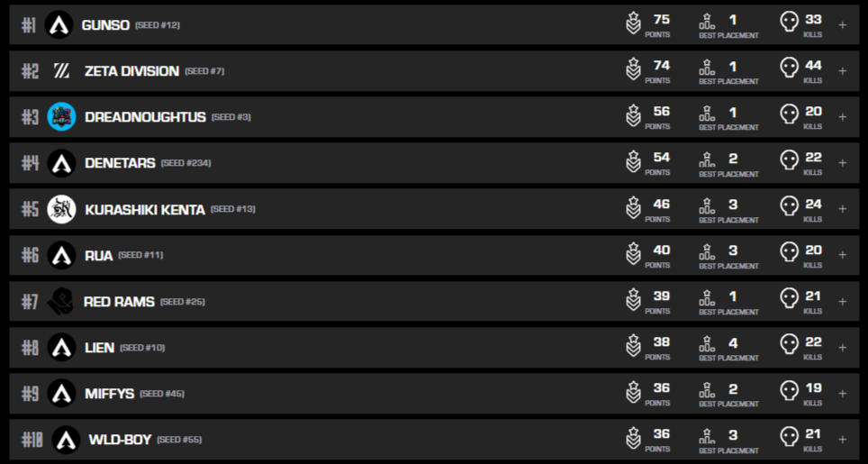The height and width of the screenshot is (464, 868).
Task: Click DREADNOUGHTUS blue team logo
Action: pos(61,117)
